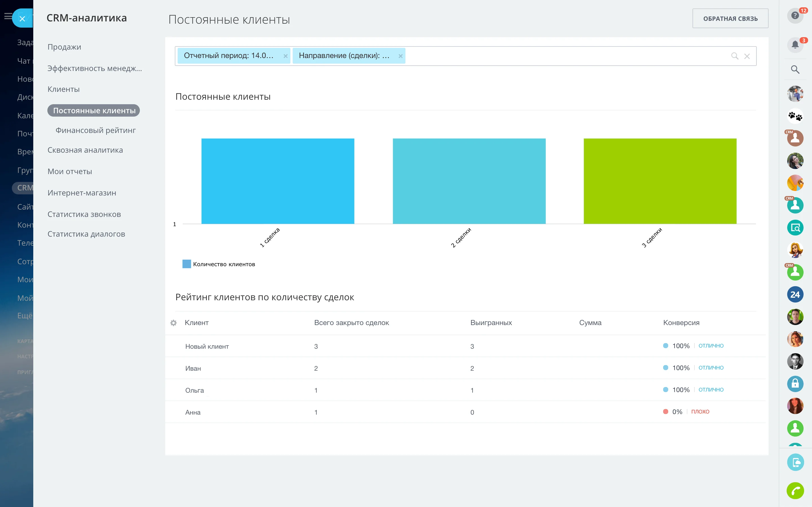Expand the Продажи menu section
The width and height of the screenshot is (812, 507).
click(x=64, y=47)
